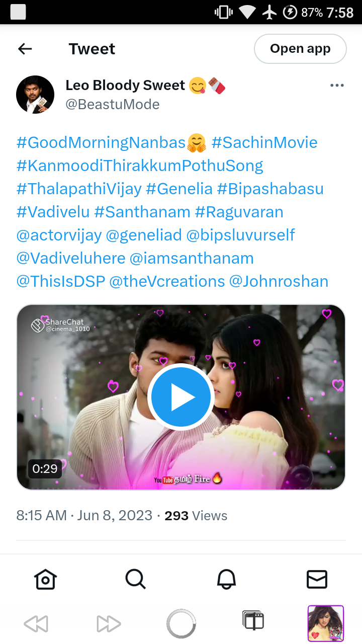Screen dimensions: 362x644
Task: Tap the circular browser home button
Action: [x=181, y=624]
